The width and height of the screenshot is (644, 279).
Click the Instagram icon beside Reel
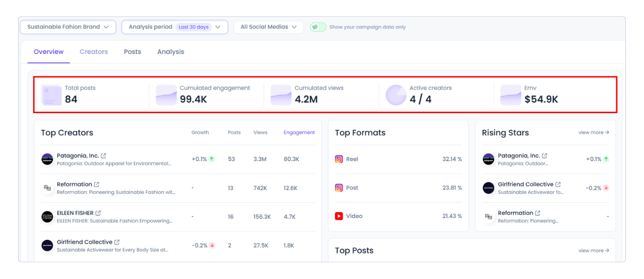[339, 159]
